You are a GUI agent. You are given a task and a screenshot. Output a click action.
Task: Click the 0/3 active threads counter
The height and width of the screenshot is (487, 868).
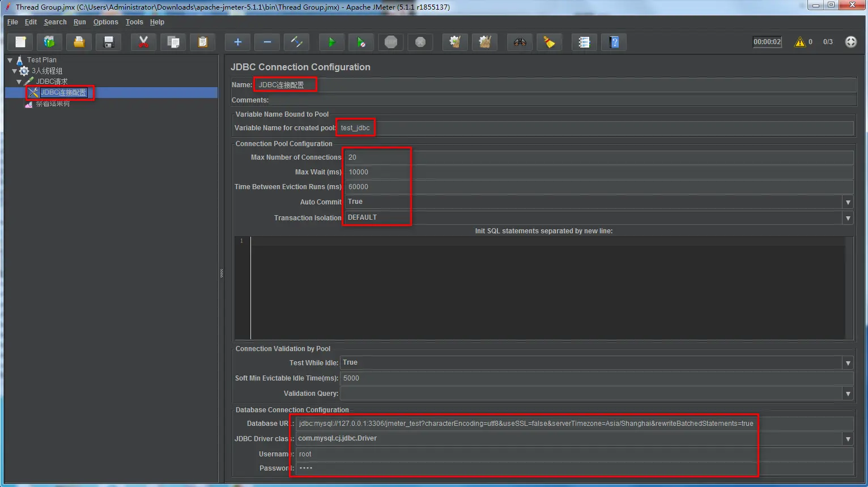coord(828,42)
